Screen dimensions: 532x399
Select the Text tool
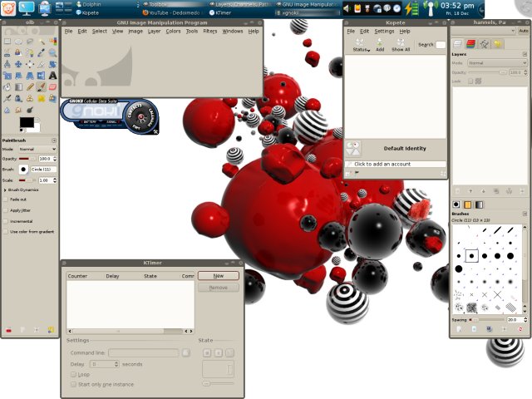52,76
